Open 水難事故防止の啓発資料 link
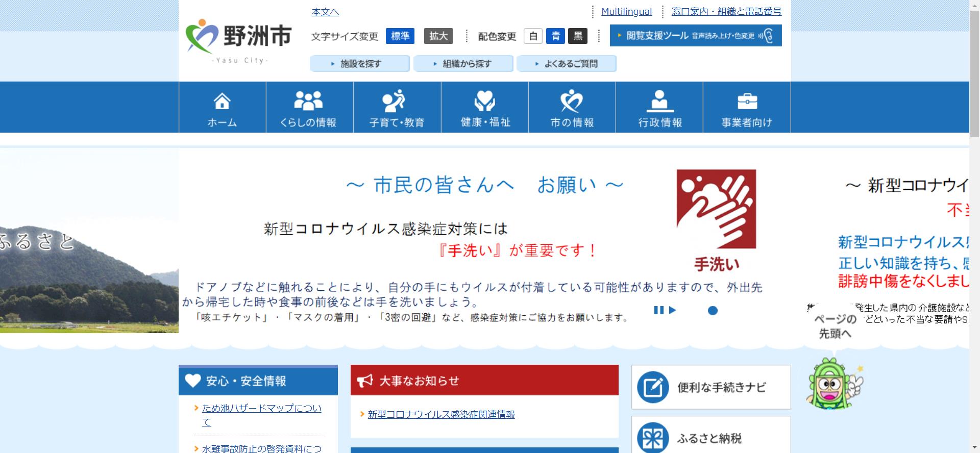Screen dimensions: 980x453 click(262, 448)
